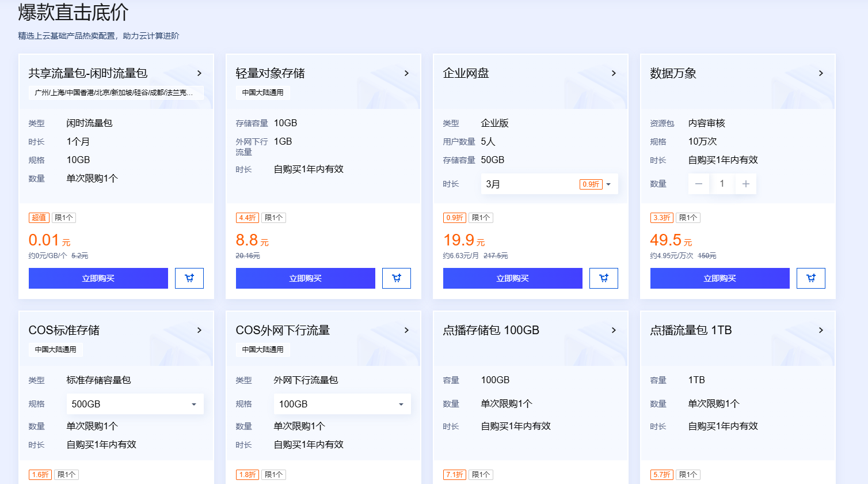The width and height of the screenshot is (868, 484).
Task: Click the 1.8折 badge on COS外网下行流量
Action: 248,475
